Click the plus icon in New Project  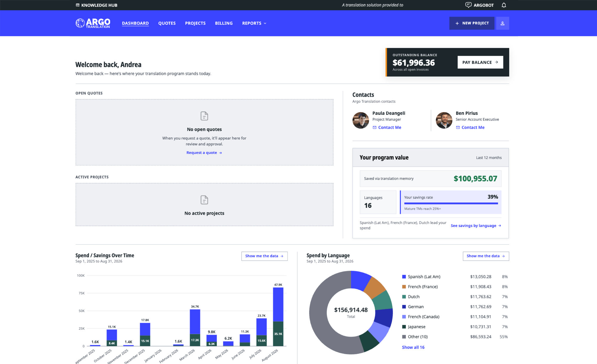click(x=457, y=23)
